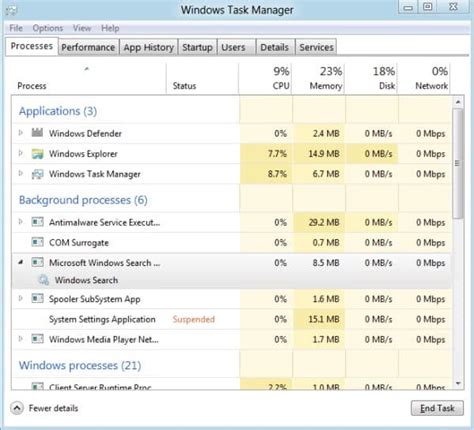Click the Windows Defender castle icon
Image resolution: width=474 pixels, height=430 pixels.
[x=37, y=133]
